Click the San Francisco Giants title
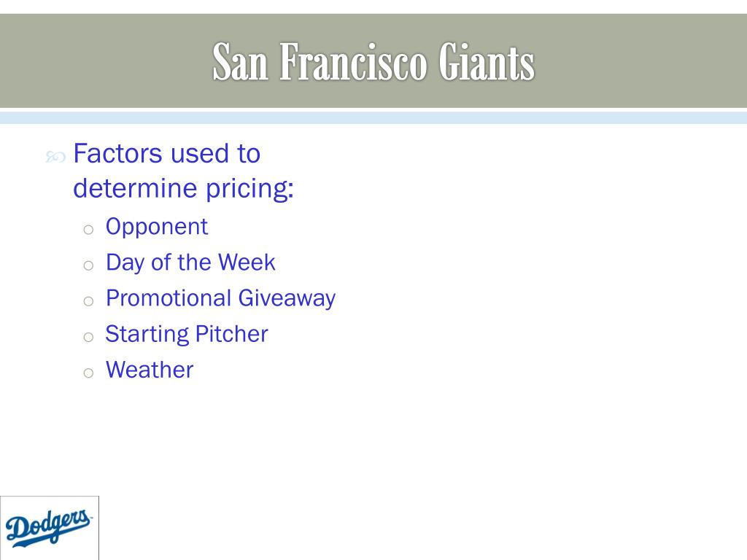This screenshot has height=560, width=747. click(373, 62)
